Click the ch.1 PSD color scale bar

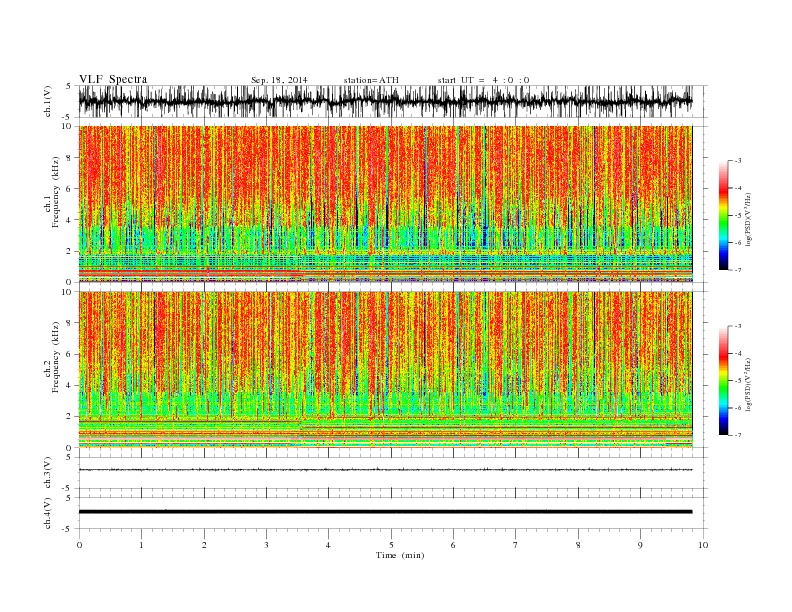tap(724, 215)
